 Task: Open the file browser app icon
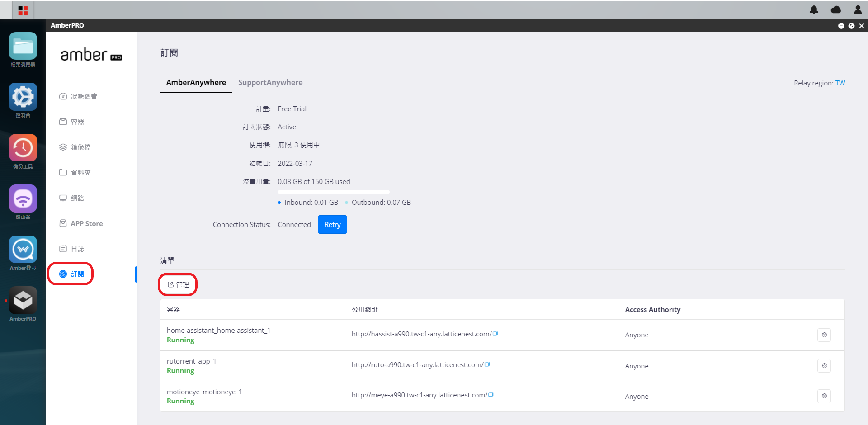click(x=23, y=46)
